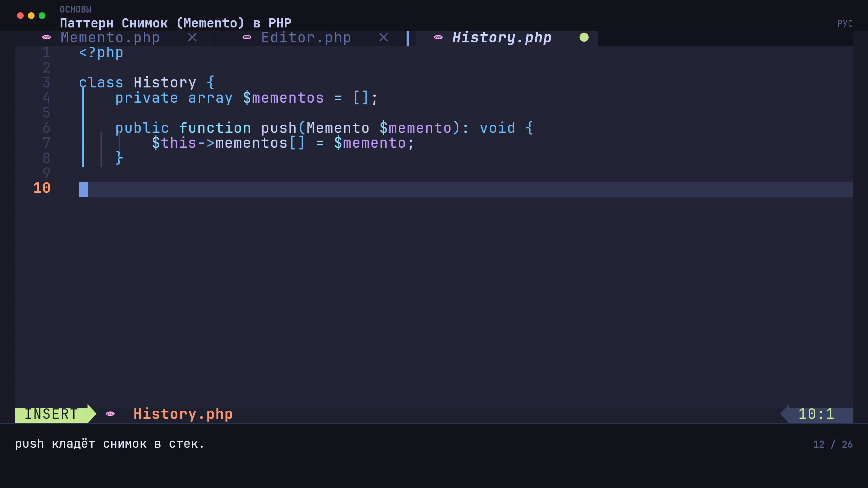Screen dimensions: 868x488
Task: Click the 10:1 cursor position indicator
Action: click(816, 414)
